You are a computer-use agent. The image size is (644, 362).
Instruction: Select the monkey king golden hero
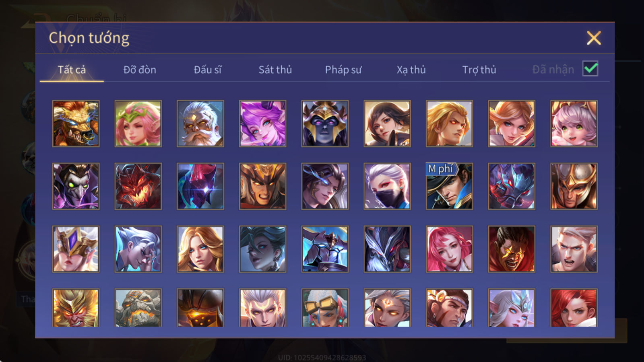[76, 308]
